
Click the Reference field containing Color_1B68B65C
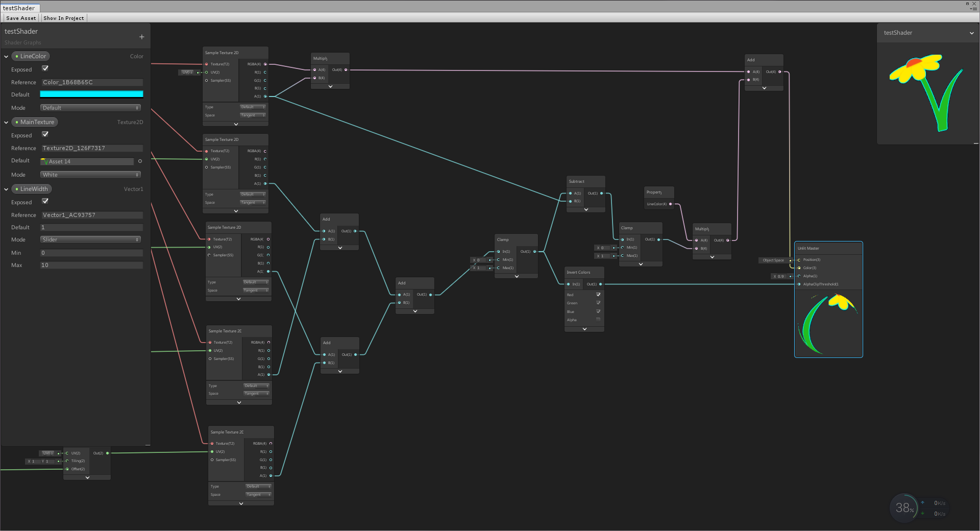91,82
